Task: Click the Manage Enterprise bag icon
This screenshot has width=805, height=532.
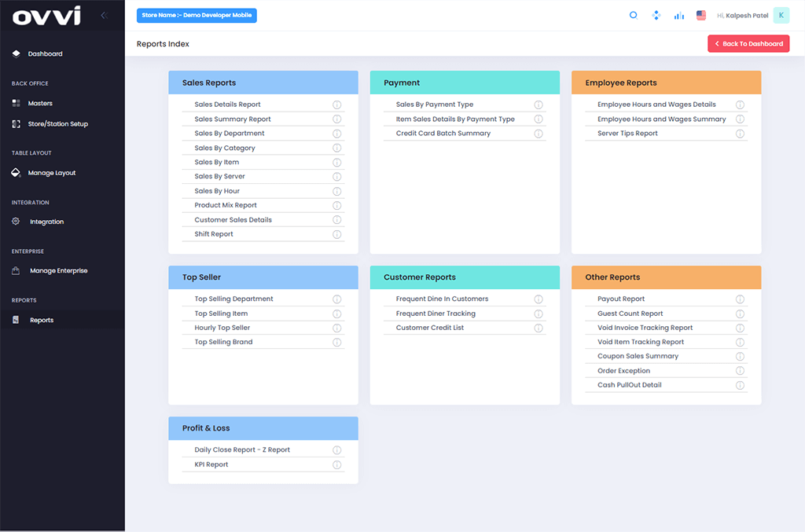Action: coord(16,270)
